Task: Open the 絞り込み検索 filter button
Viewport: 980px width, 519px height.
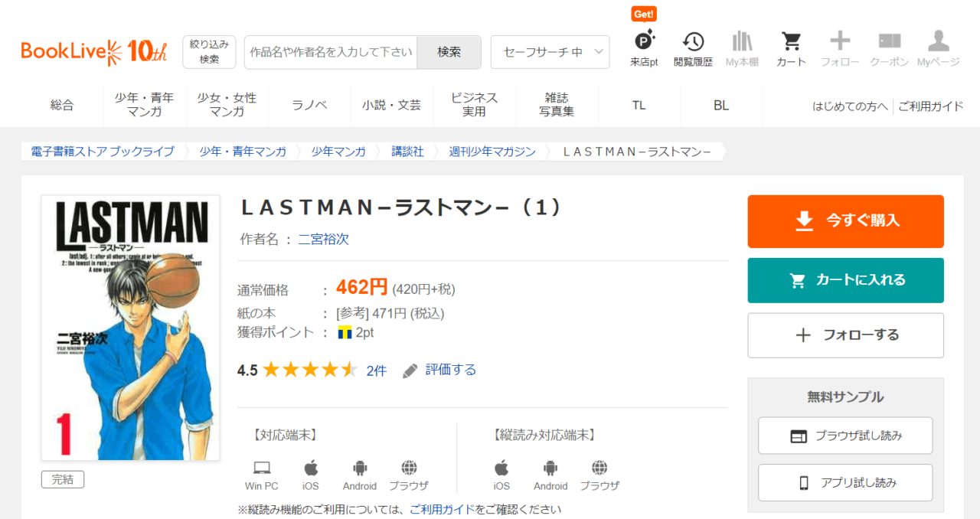Action: coord(209,52)
